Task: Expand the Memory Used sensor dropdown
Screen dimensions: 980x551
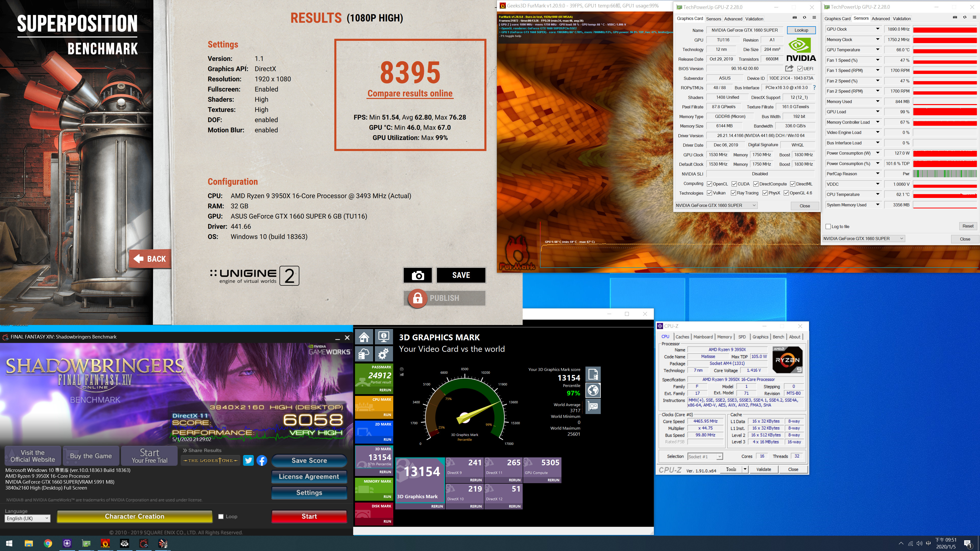Action: (878, 102)
